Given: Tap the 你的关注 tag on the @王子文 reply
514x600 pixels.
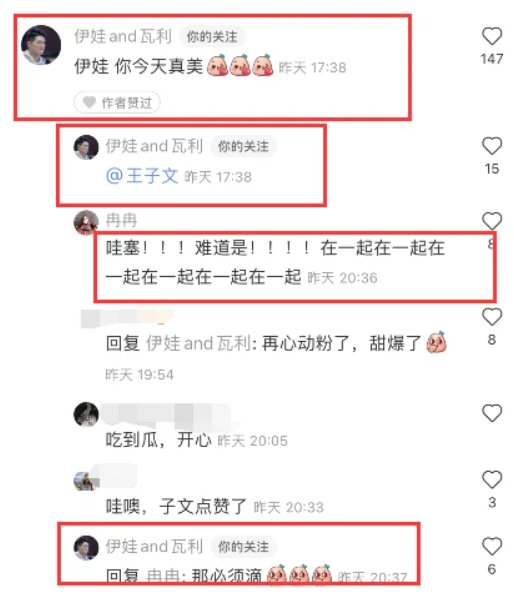Looking at the screenshot, I should coord(243,146).
